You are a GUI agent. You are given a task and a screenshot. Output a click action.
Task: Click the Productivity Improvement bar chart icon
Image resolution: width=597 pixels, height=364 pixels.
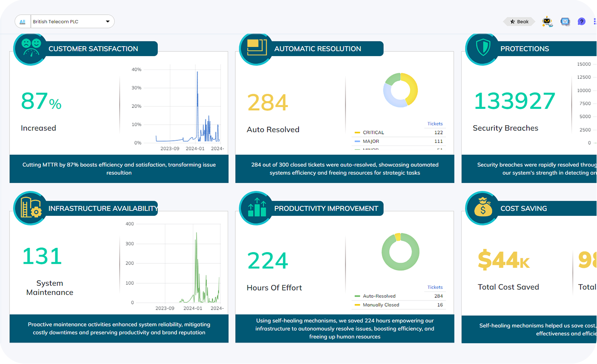click(256, 208)
